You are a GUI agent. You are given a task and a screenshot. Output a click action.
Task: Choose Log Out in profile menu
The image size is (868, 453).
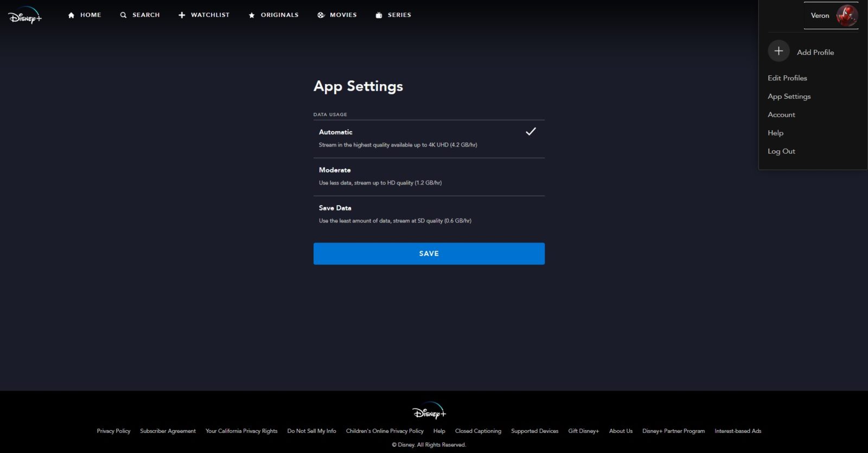pos(781,151)
